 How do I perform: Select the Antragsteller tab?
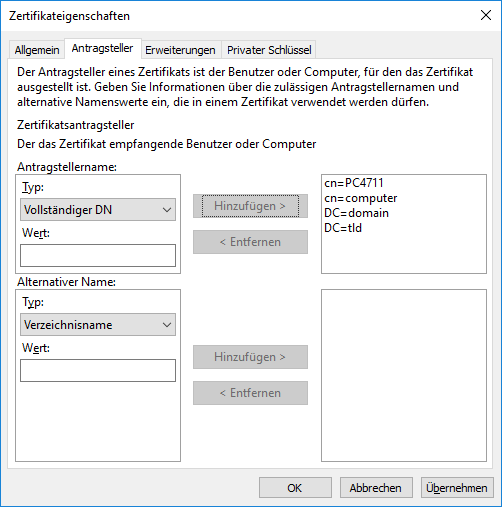[x=102, y=49]
